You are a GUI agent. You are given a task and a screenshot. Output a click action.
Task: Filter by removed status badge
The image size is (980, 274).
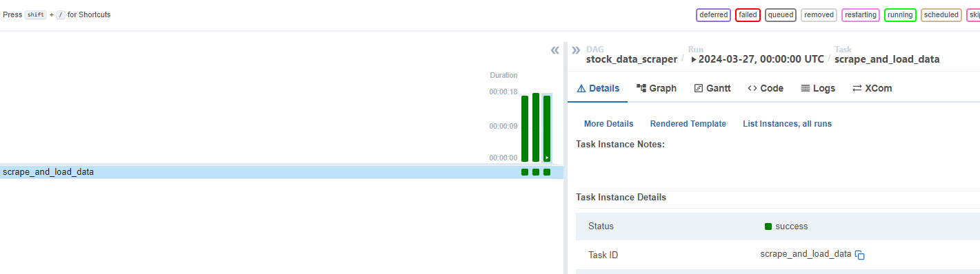click(x=819, y=14)
